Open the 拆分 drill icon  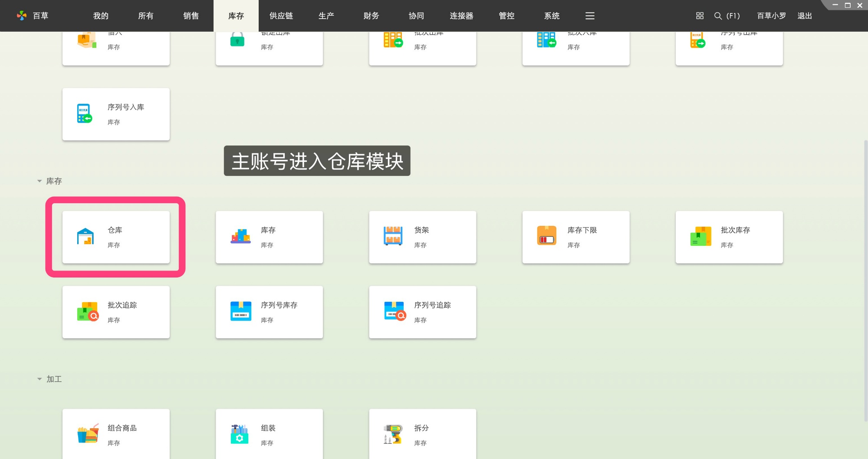click(393, 434)
